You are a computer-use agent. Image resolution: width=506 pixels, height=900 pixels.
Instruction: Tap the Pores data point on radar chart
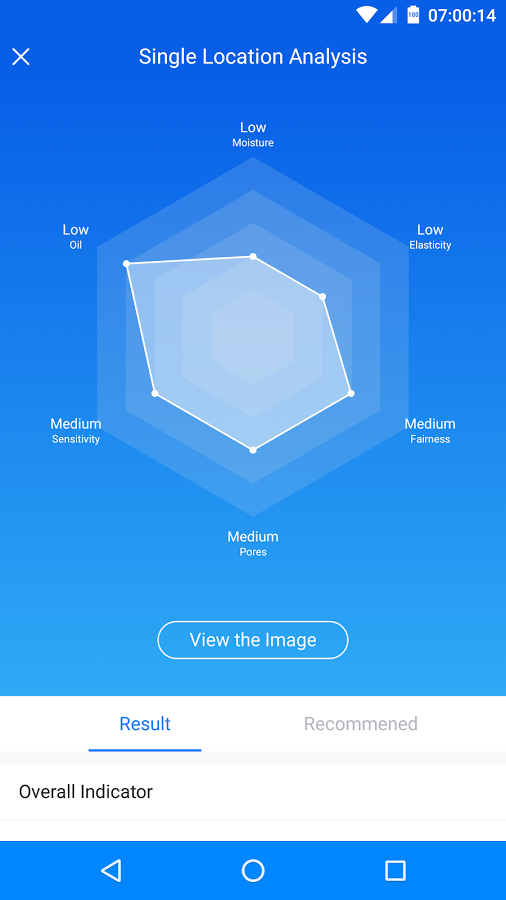pyautogui.click(x=253, y=451)
